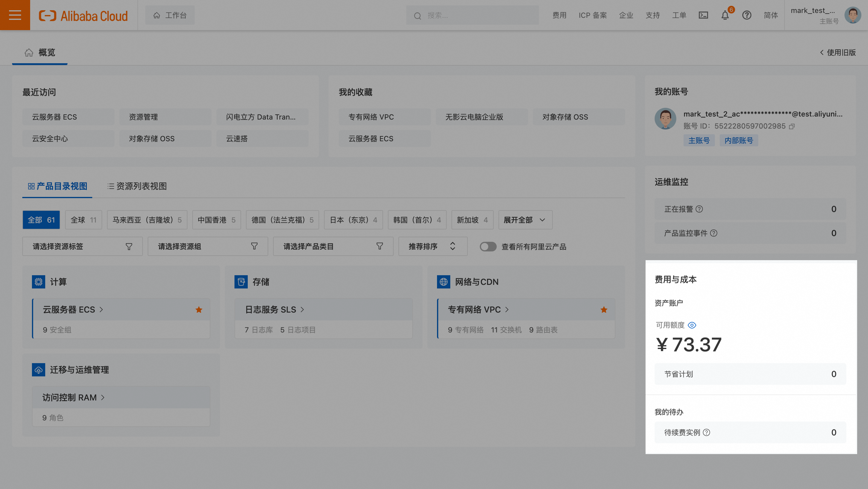This screenshot has width=868, height=489.
Task: Open favorite 无影云电脑企业版
Action: click(482, 117)
